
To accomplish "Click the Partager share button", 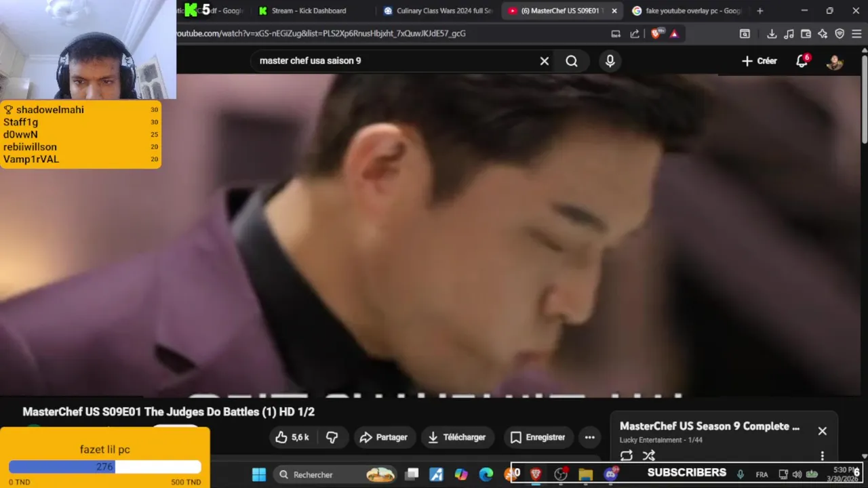I will point(384,437).
